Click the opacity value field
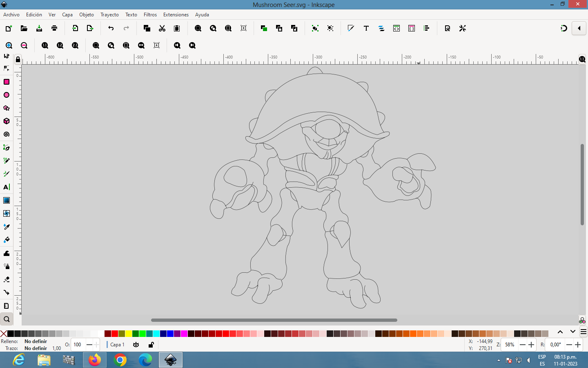The width and height of the screenshot is (588, 368). point(78,345)
